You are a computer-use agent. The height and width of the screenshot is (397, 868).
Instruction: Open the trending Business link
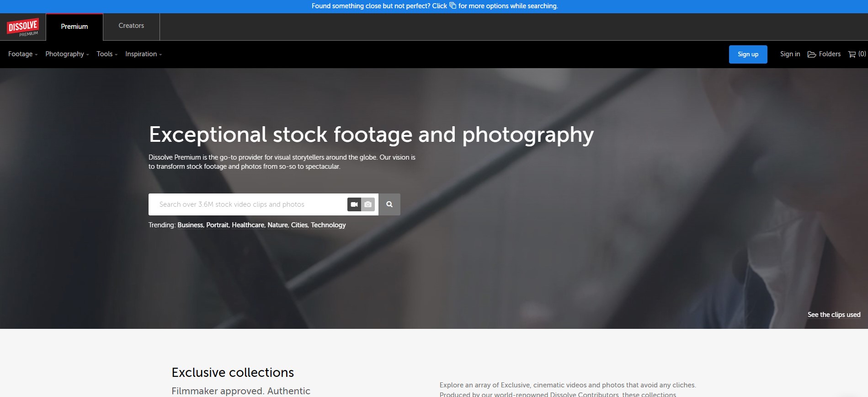190,225
